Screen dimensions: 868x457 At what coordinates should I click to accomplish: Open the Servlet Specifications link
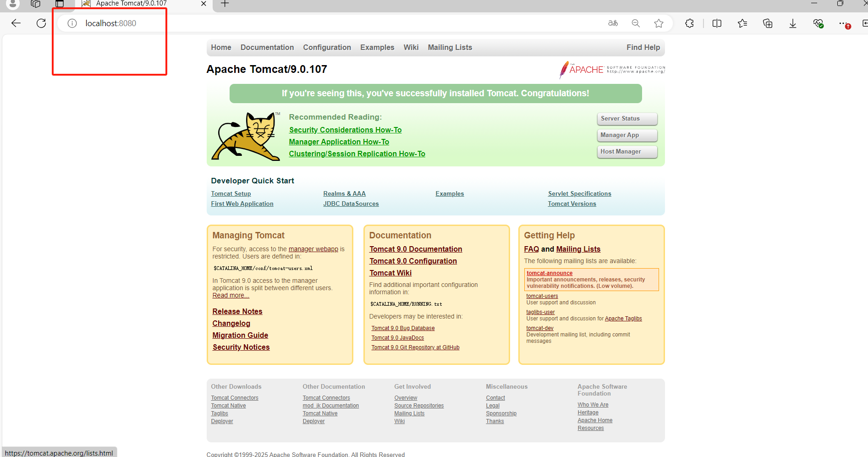point(580,194)
